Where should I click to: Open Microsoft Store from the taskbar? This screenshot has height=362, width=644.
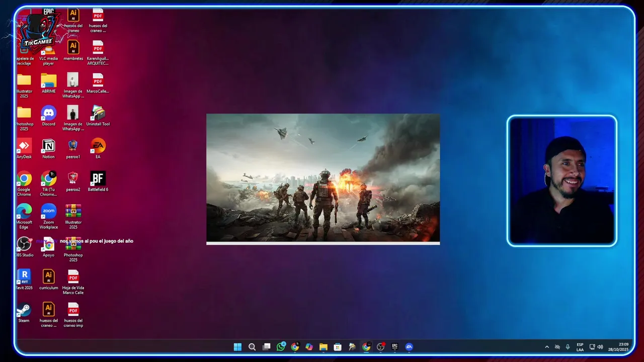(338, 347)
